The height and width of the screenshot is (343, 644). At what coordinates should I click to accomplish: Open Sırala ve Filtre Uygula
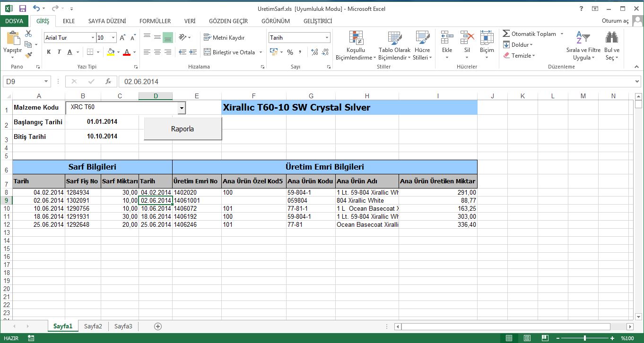(583, 46)
